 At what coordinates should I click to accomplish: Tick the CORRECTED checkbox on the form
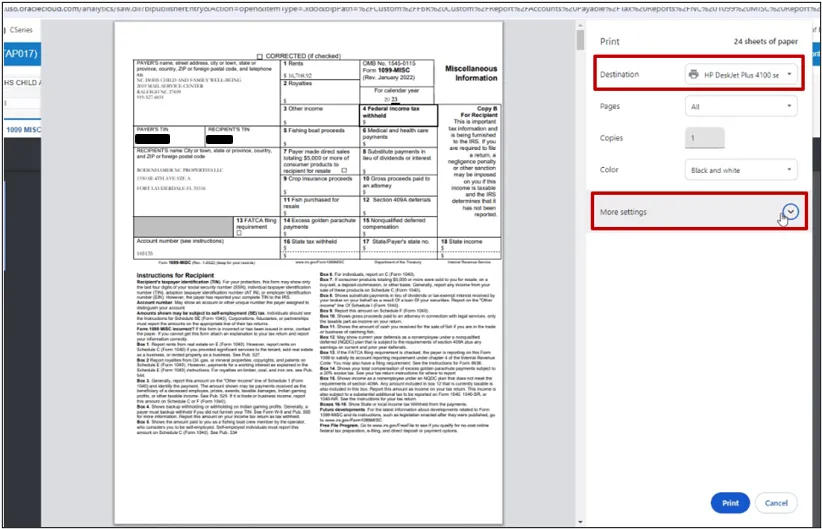tap(259, 56)
